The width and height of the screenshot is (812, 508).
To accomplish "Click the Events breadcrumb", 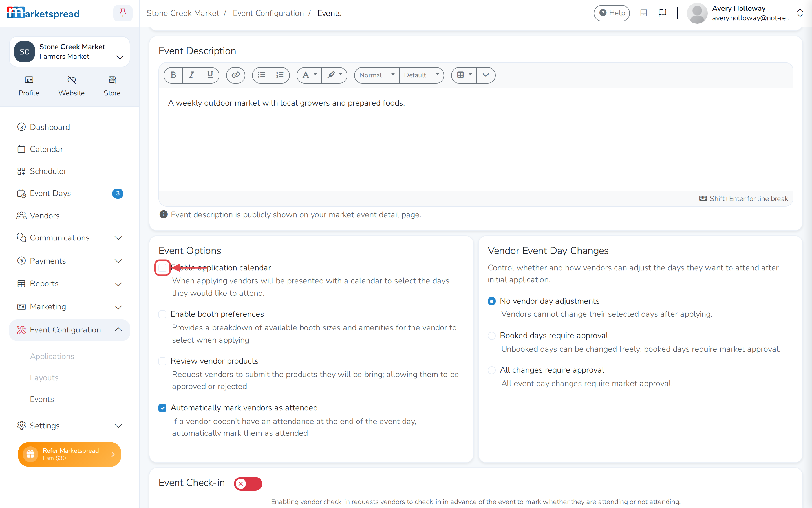I will 329,13.
